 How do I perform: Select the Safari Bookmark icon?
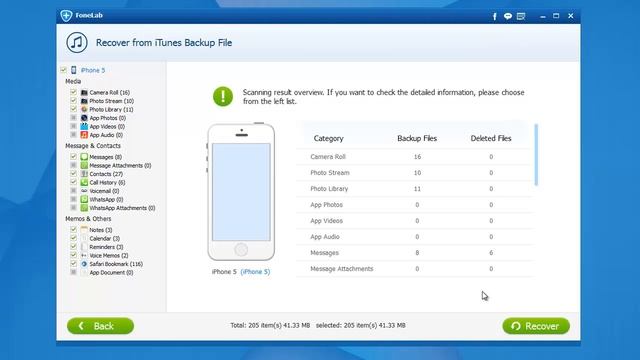coord(84,264)
